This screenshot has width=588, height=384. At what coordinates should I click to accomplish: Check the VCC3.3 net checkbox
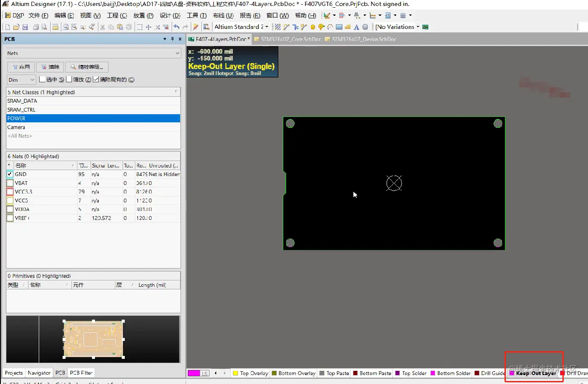[x=10, y=192]
